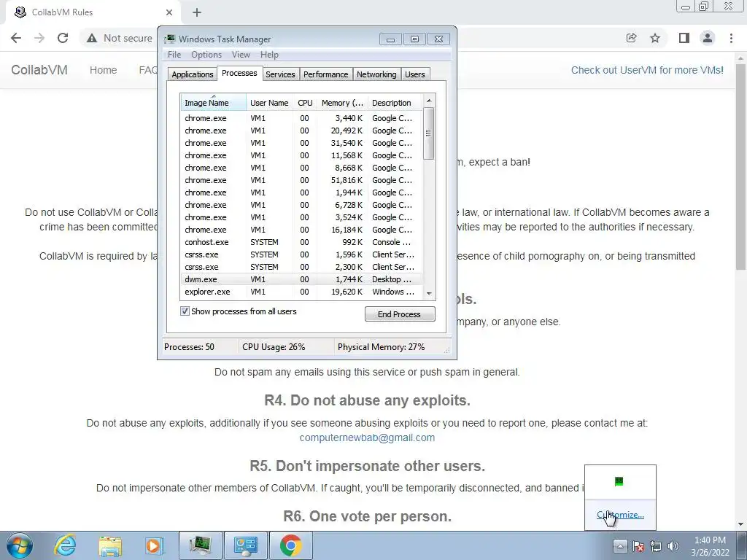Image resolution: width=747 pixels, height=560 pixels.
Task: Select the explorer.exe process row
Action: [x=301, y=292]
